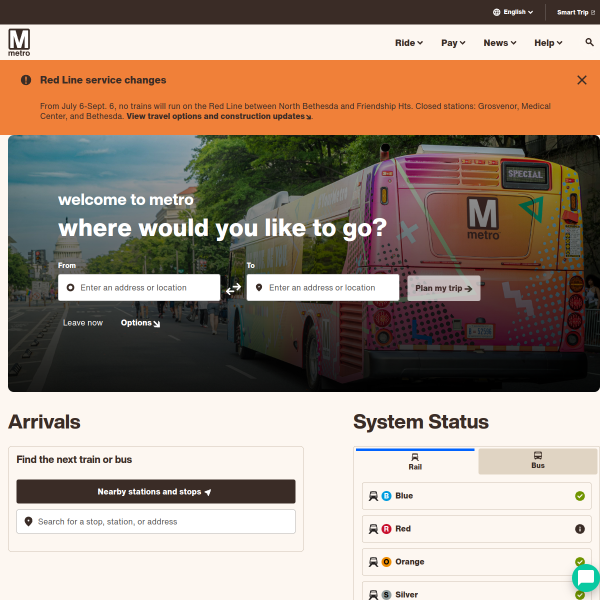Switch to the Bus status tab
Image resolution: width=600 pixels, height=600 pixels.
coord(538,461)
